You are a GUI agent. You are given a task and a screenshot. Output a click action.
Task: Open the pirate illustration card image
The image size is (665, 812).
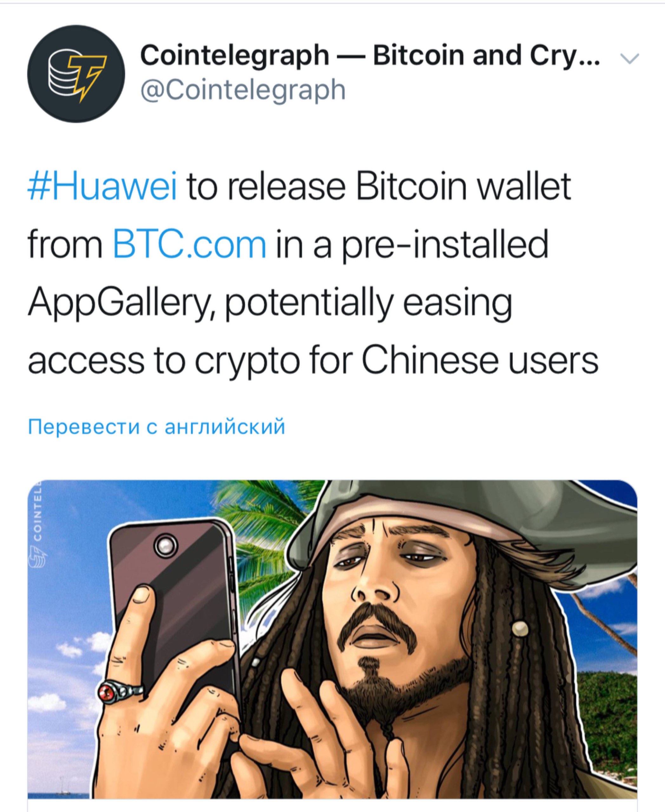332,639
